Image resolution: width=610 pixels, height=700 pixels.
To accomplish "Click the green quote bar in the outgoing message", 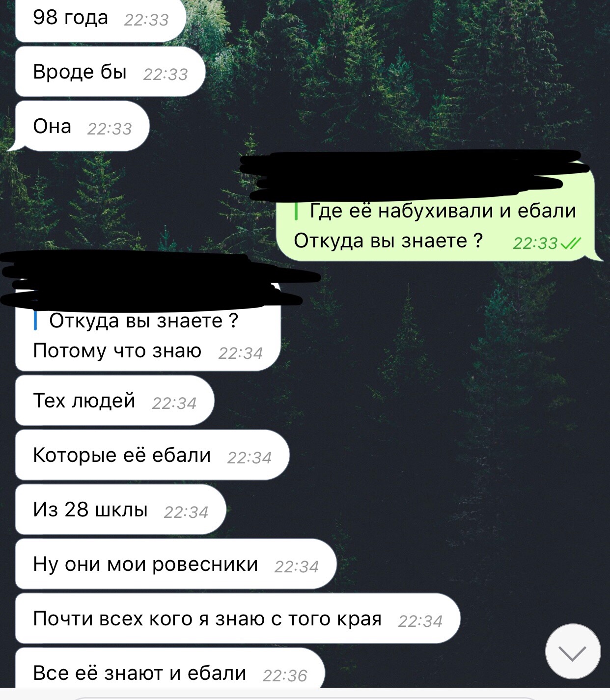I will pyautogui.click(x=297, y=211).
